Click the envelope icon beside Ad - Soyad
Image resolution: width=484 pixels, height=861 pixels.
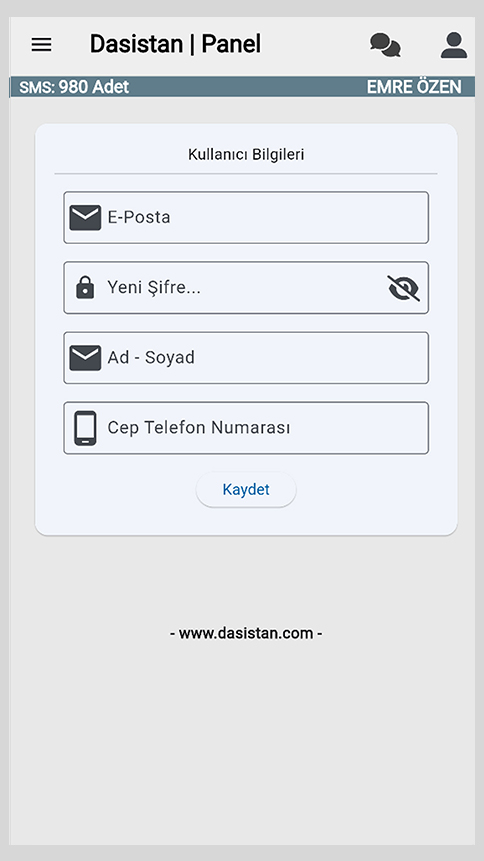[85, 357]
